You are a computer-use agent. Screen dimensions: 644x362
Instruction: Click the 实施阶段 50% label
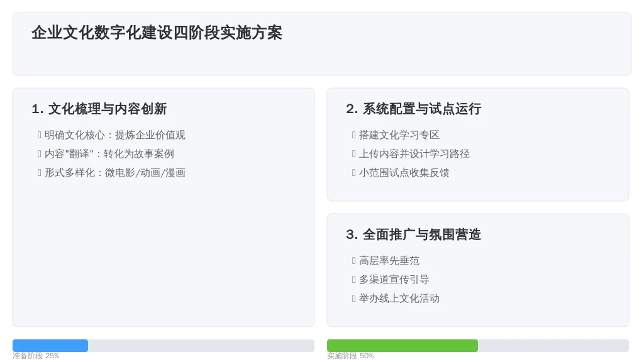(350, 356)
